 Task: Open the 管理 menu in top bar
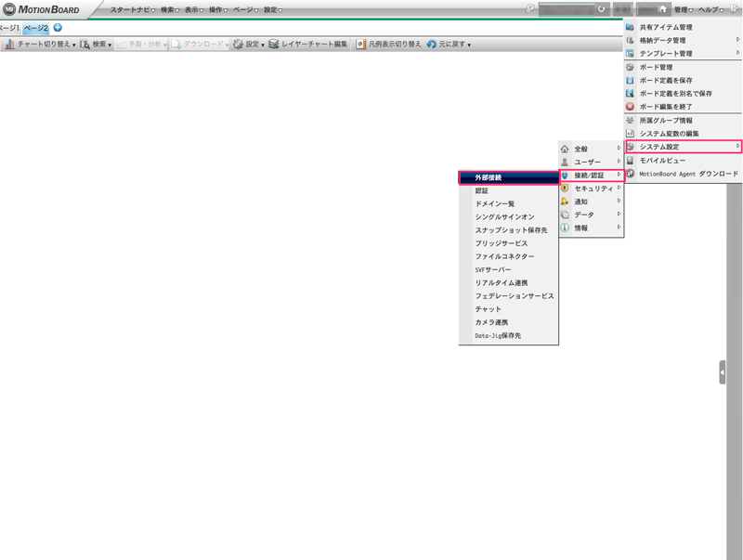tap(684, 9)
